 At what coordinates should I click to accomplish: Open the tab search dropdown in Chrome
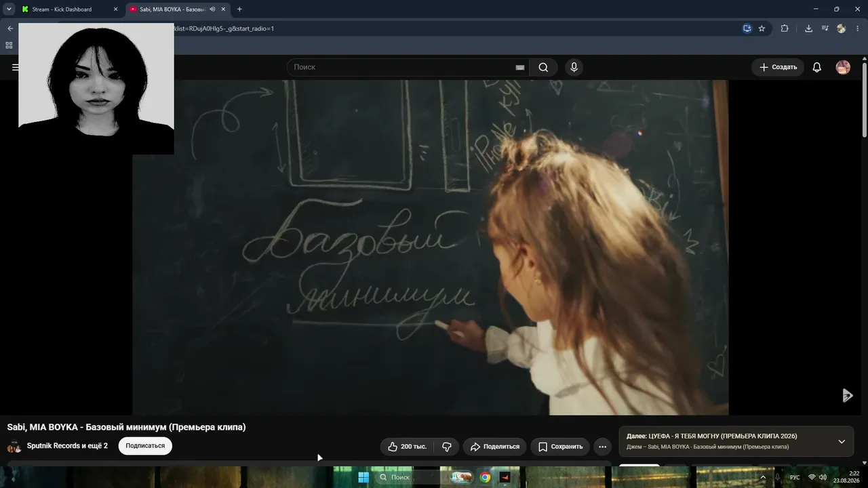coord(9,9)
